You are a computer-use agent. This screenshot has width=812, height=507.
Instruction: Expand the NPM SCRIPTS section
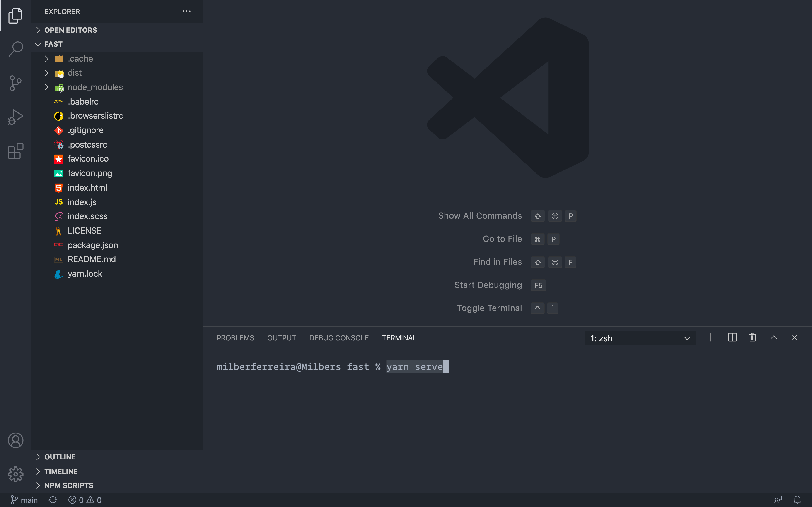pyautogui.click(x=69, y=485)
